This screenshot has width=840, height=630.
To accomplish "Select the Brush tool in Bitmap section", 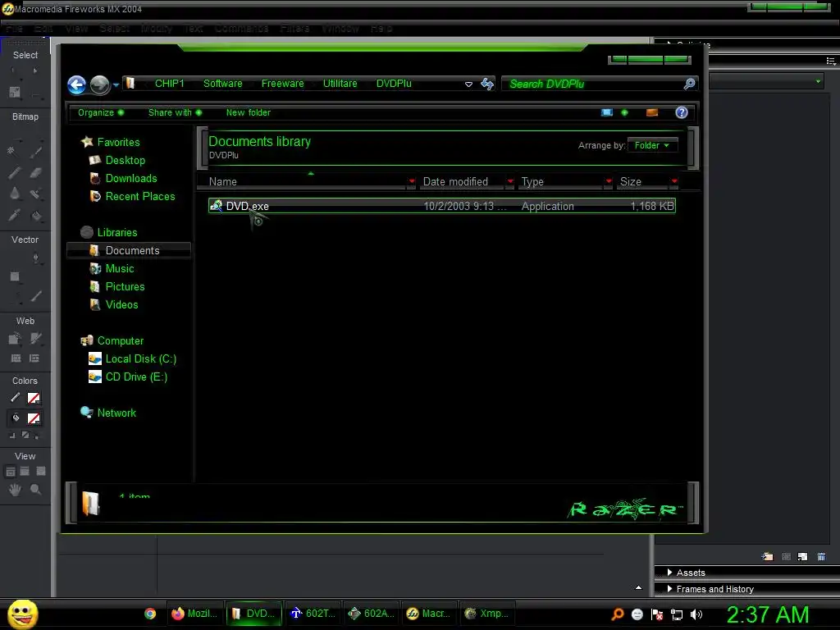I will point(36,152).
